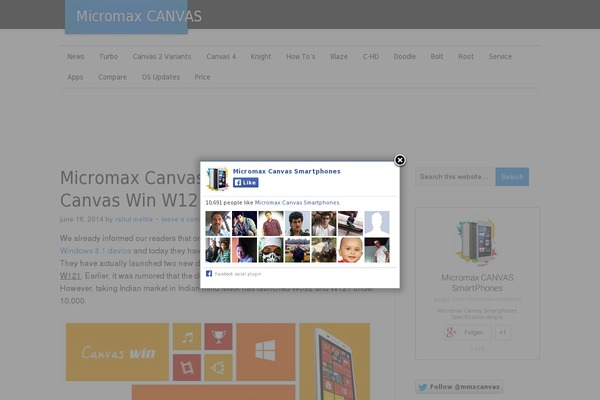Select the default silhouette profile picture

pos(377,223)
